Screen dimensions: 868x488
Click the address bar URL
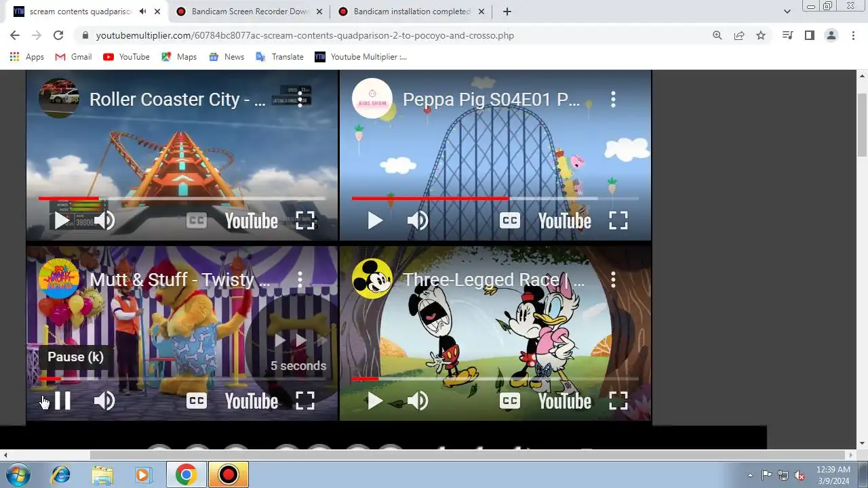(x=305, y=35)
